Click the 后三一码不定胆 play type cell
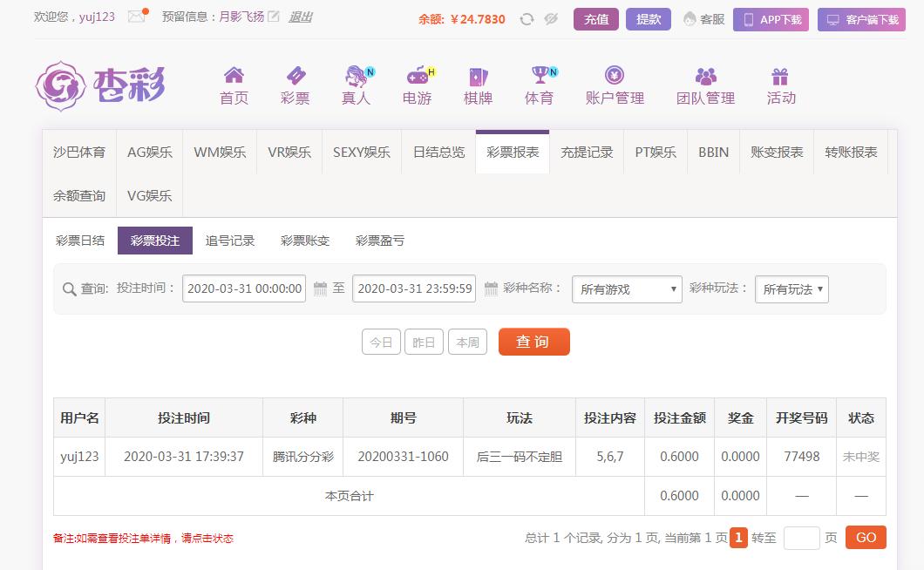Image resolution: width=924 pixels, height=570 pixels. 520,457
